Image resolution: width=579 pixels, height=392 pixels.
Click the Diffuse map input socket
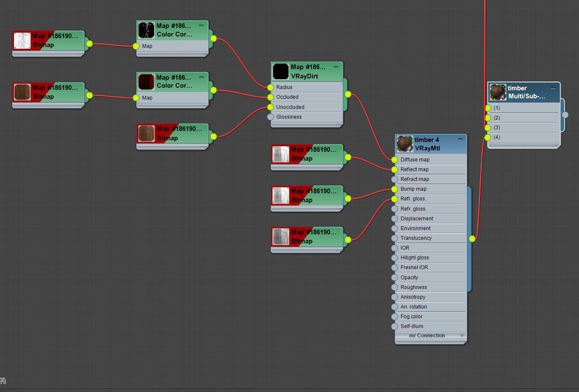point(395,159)
